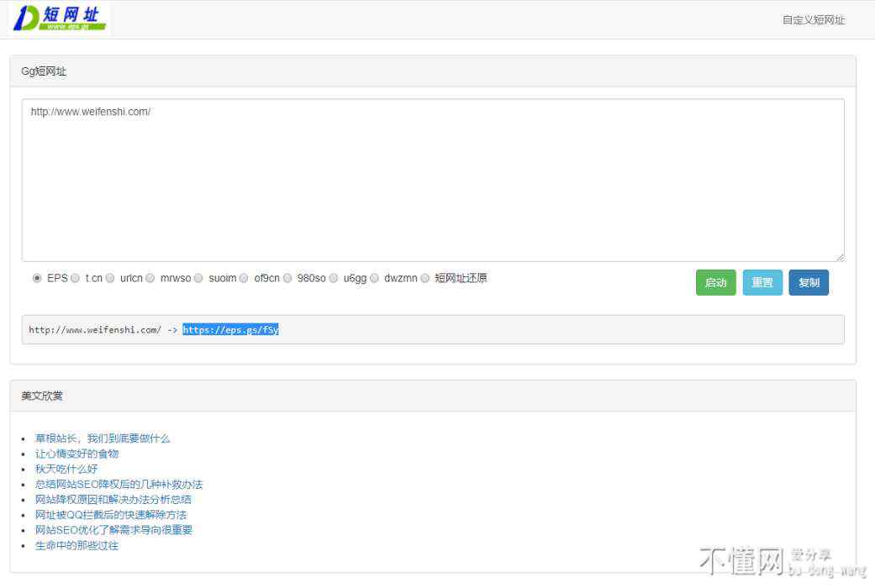Click the highlighted https://eps.gs/fSy result

230,330
